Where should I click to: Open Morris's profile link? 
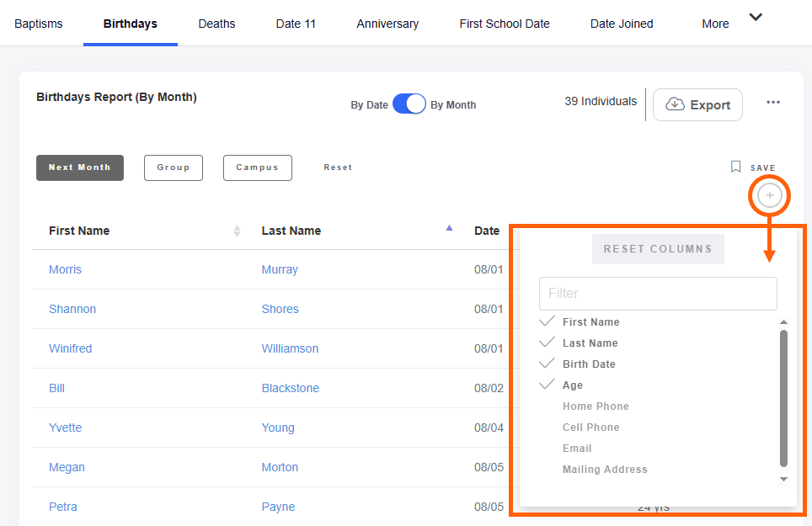tap(65, 269)
